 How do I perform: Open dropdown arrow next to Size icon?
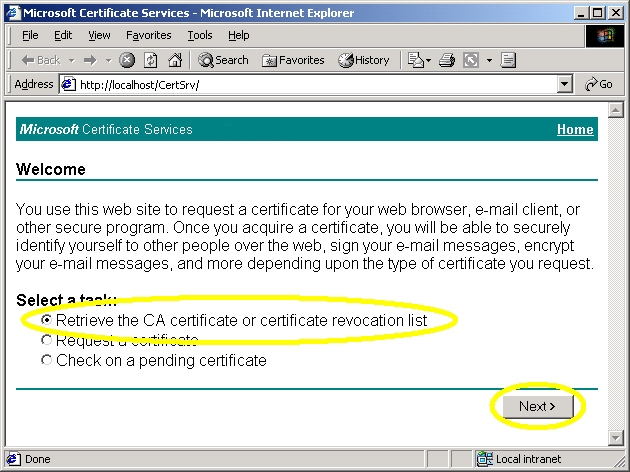point(489,61)
